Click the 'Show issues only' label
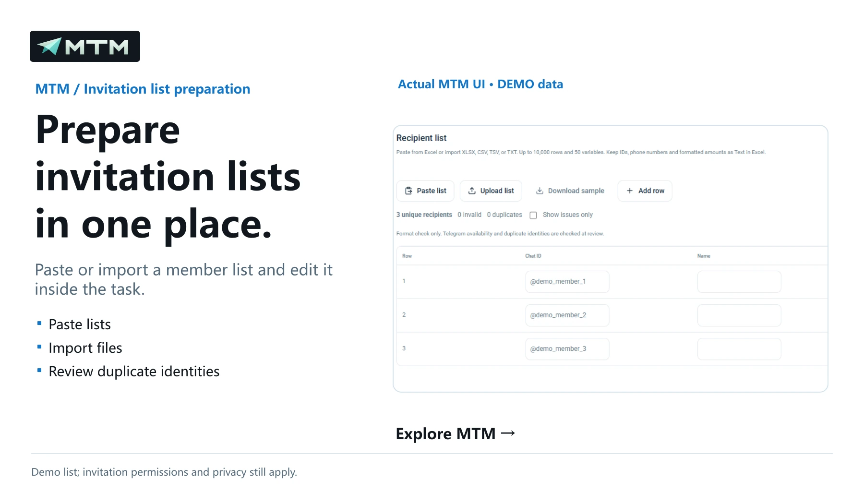This screenshot has width=864, height=504. pos(567,215)
